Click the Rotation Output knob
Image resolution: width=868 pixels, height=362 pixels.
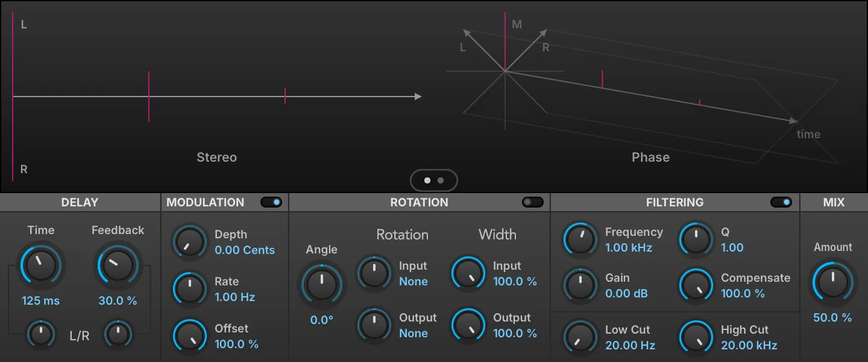tap(374, 325)
